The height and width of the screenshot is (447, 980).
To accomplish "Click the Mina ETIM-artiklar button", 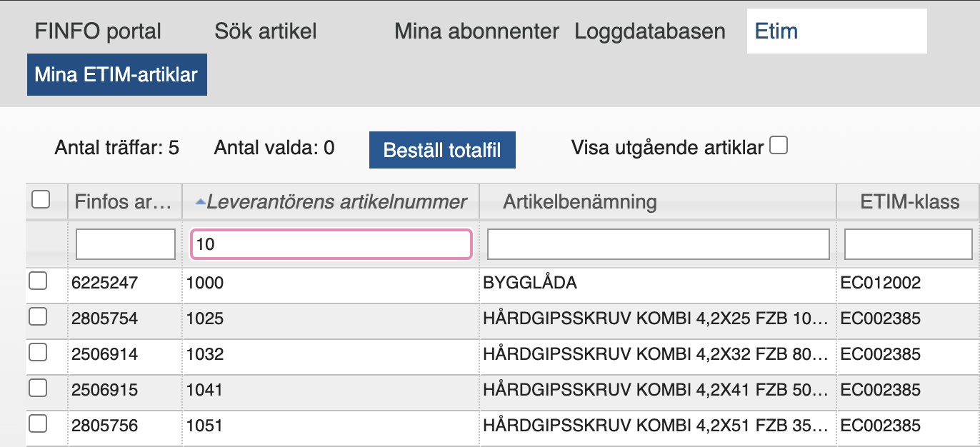I will 116,74.
